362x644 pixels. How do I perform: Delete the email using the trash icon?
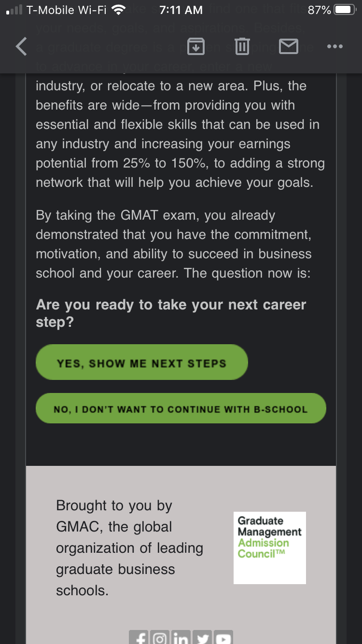point(242,47)
